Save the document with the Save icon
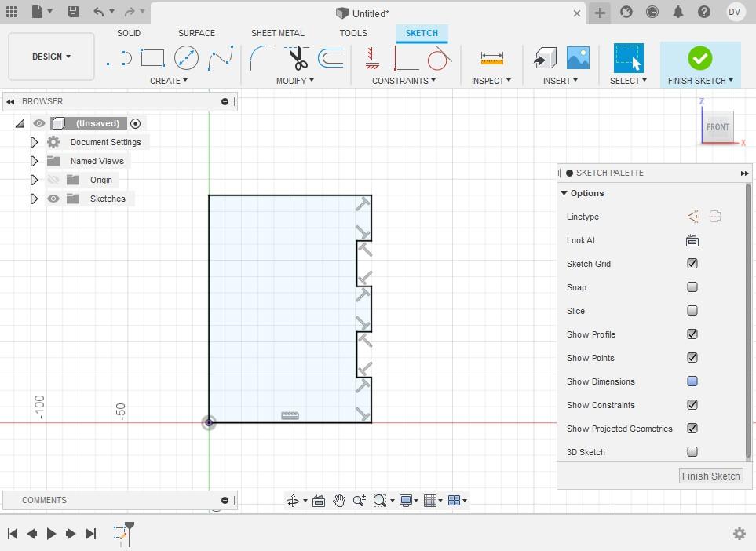The width and height of the screenshot is (756, 551). [x=73, y=12]
